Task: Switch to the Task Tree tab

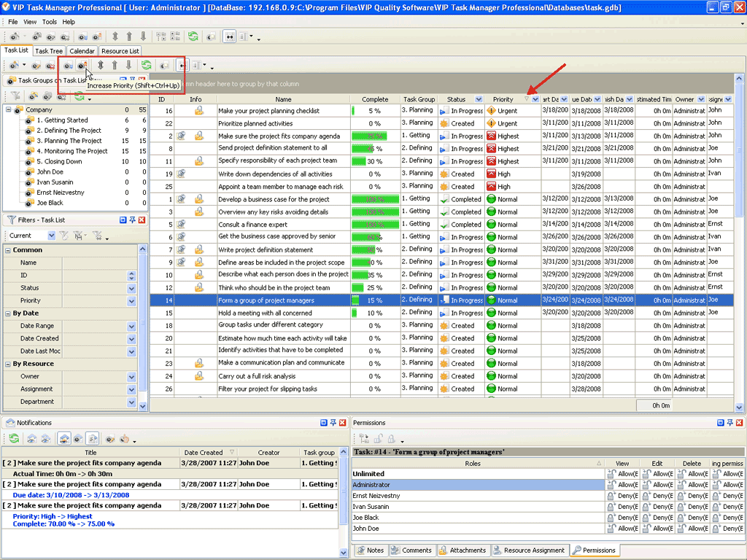Action: pos(49,51)
